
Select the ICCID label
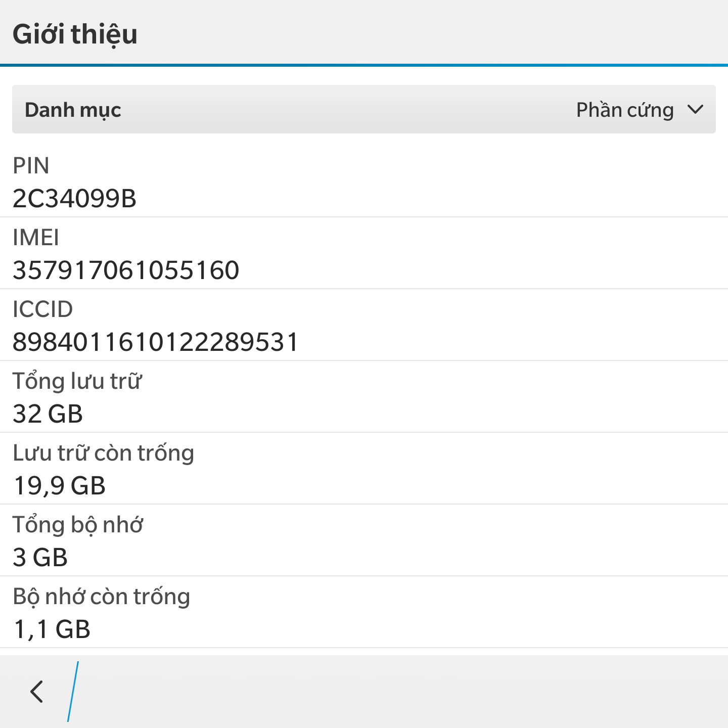pyautogui.click(x=42, y=309)
